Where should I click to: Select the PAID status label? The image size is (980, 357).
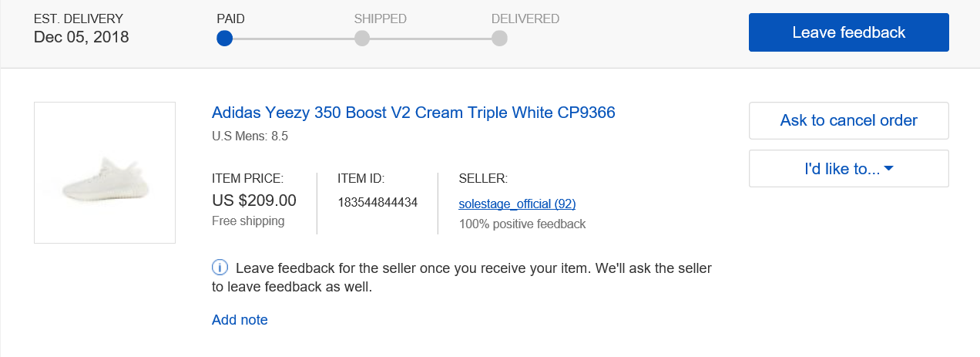pos(232,19)
